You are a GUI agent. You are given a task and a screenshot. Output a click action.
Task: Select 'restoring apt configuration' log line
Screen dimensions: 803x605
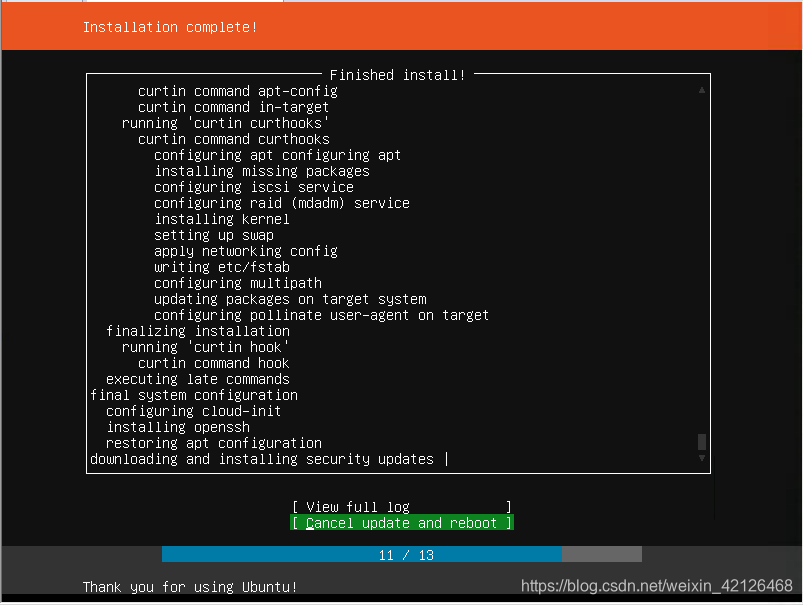(x=214, y=443)
